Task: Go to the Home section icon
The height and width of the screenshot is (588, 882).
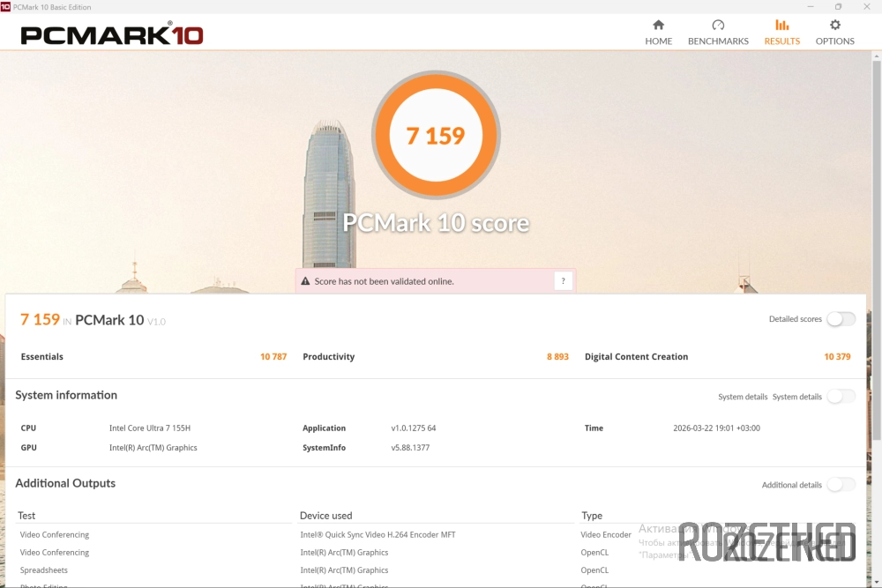Action: (658, 26)
